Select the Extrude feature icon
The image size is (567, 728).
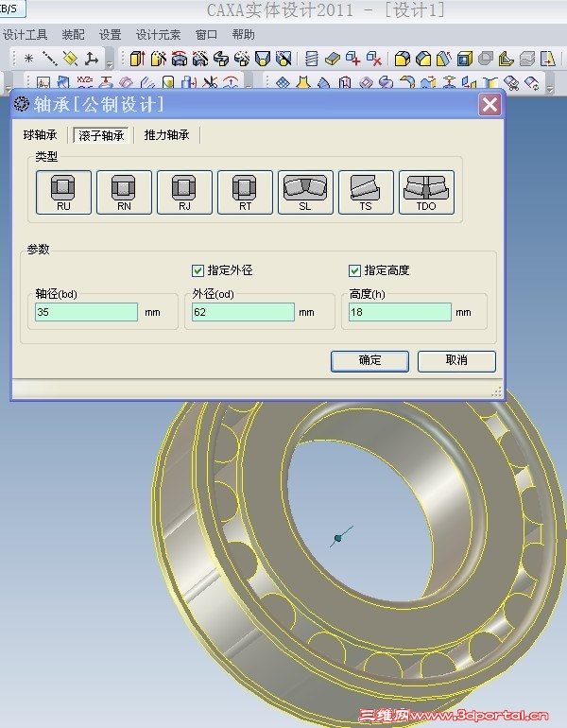point(137,59)
